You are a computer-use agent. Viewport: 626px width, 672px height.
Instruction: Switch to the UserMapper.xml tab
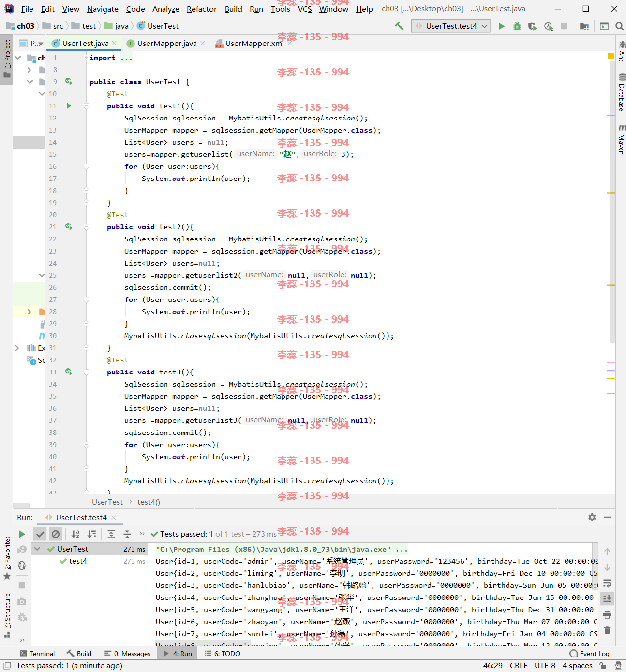click(254, 44)
